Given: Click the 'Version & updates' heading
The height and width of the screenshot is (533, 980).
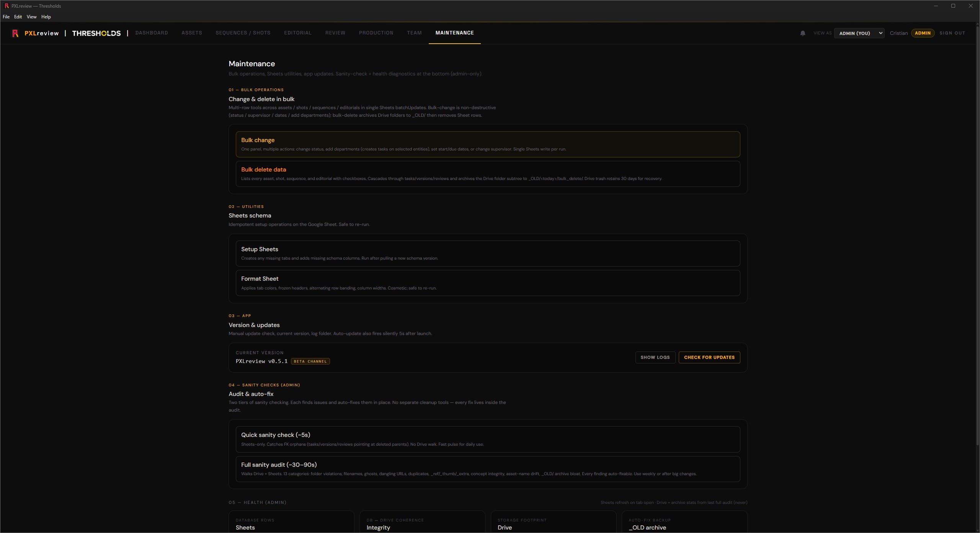Looking at the screenshot, I should tap(254, 325).
